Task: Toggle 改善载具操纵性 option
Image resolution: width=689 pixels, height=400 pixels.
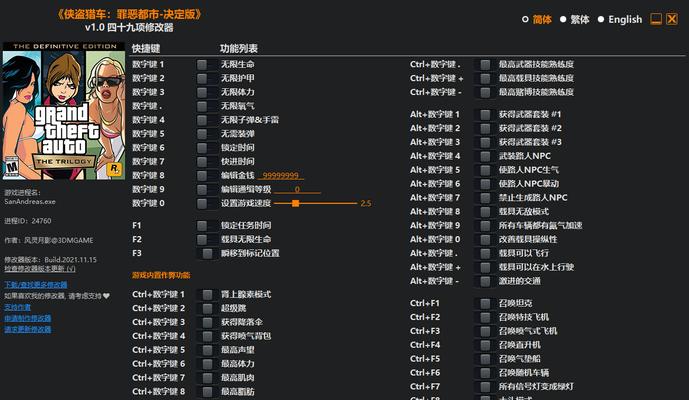Action: click(x=485, y=240)
